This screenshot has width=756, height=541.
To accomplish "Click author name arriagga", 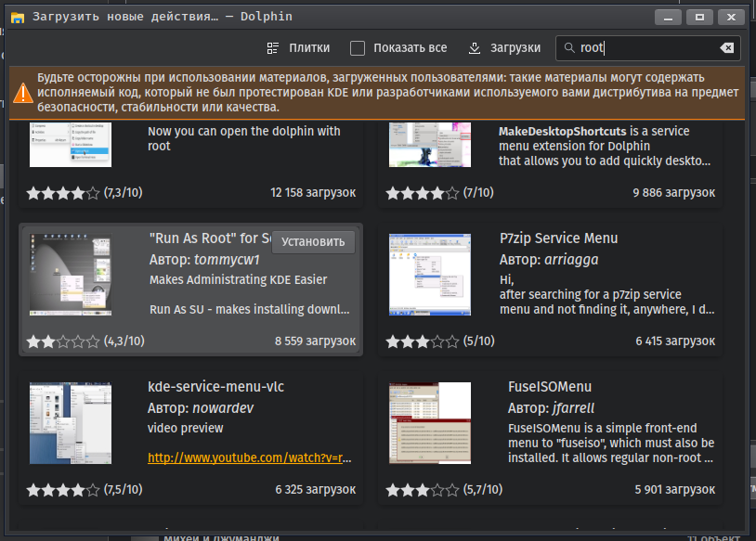I will 571,260.
